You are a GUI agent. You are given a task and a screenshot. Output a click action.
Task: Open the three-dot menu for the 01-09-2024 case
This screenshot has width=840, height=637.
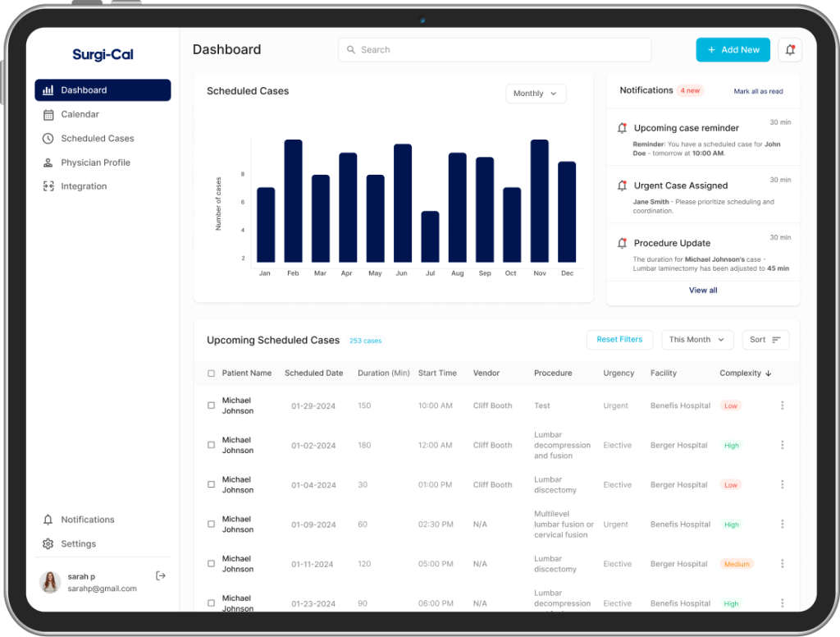pos(782,524)
